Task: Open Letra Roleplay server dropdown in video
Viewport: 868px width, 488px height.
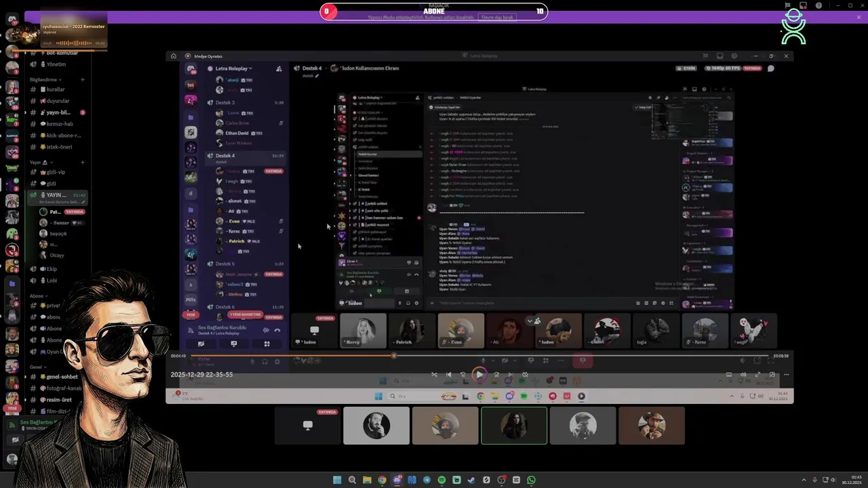Action: point(233,68)
